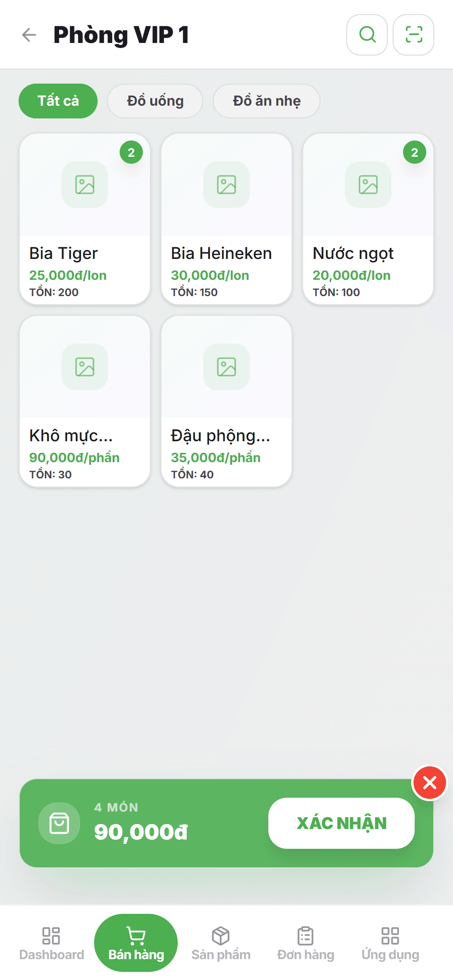Image resolution: width=453 pixels, height=980 pixels.
Task: Open the Ứng dụng tab
Action: [390, 943]
